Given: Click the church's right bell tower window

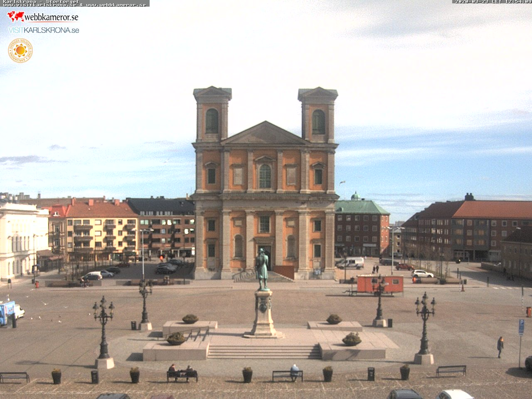Looking at the screenshot, I should coord(318,122).
